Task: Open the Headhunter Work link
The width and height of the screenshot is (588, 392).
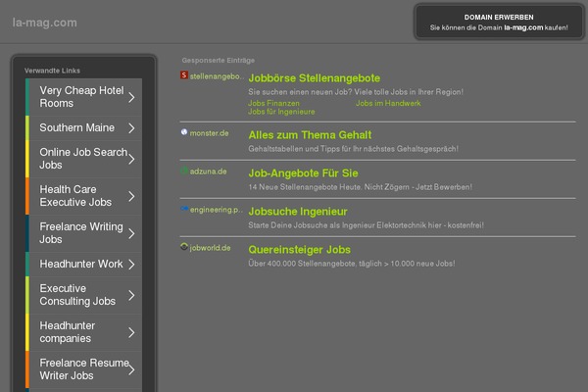Action: pos(83,264)
